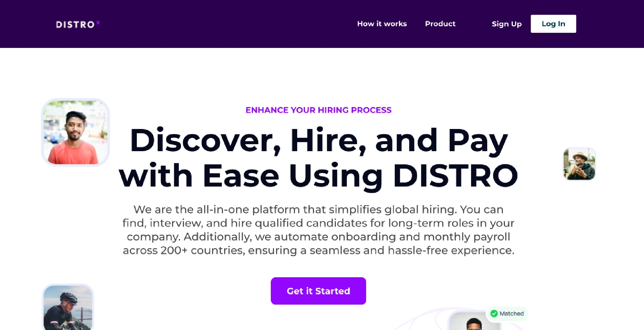Select the photo of the man wearing a hat
This screenshot has width=644, height=330.
coord(579,164)
